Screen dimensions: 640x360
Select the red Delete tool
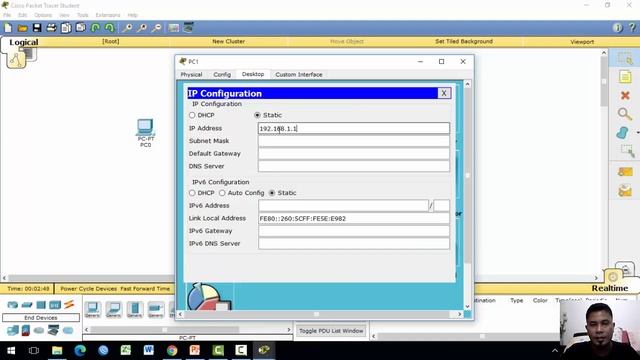click(x=625, y=96)
